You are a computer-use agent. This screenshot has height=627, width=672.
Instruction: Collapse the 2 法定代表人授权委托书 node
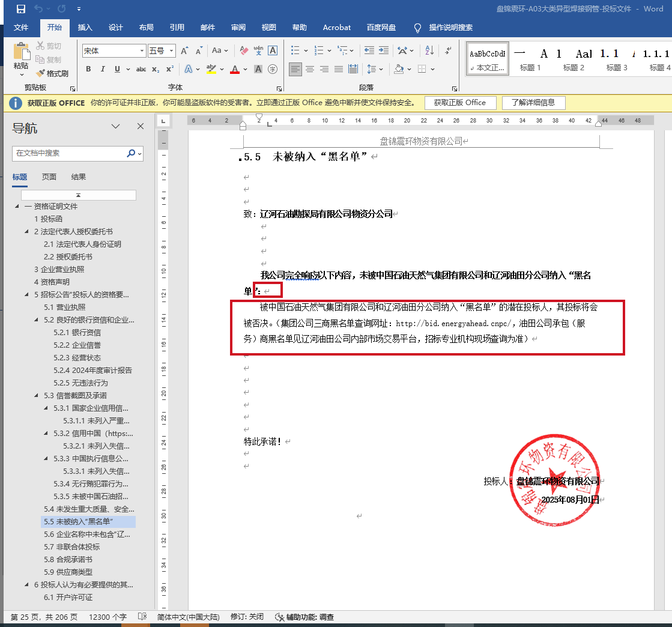(x=27, y=232)
